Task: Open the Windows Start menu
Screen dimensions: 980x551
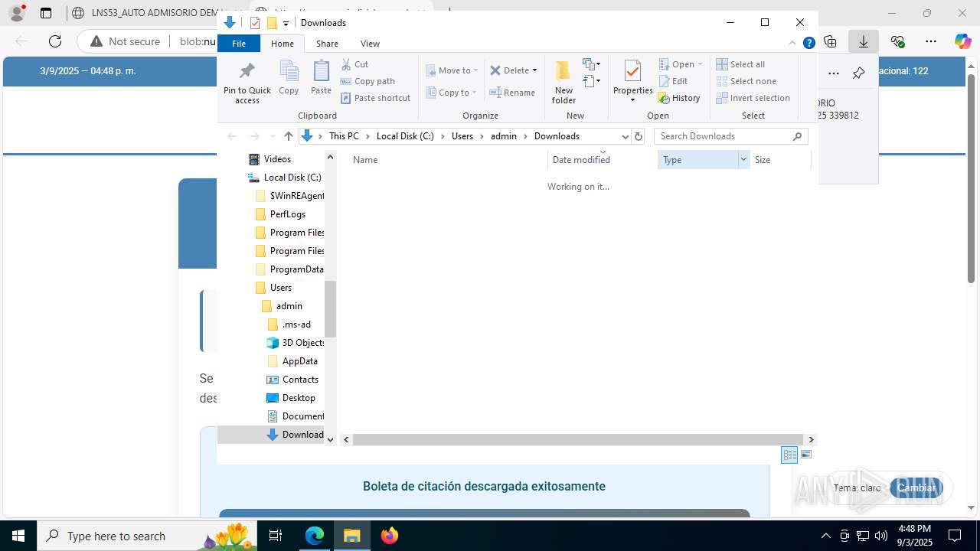Action: click(x=18, y=536)
